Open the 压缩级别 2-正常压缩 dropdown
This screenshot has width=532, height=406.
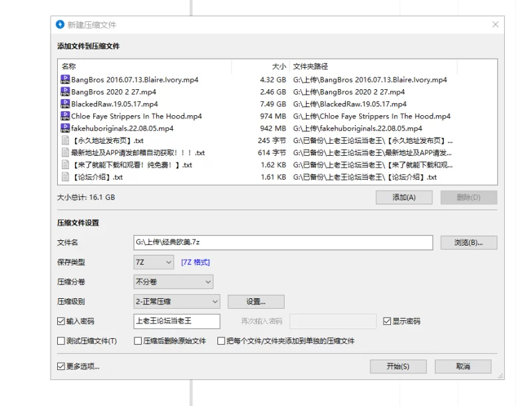[177, 302]
